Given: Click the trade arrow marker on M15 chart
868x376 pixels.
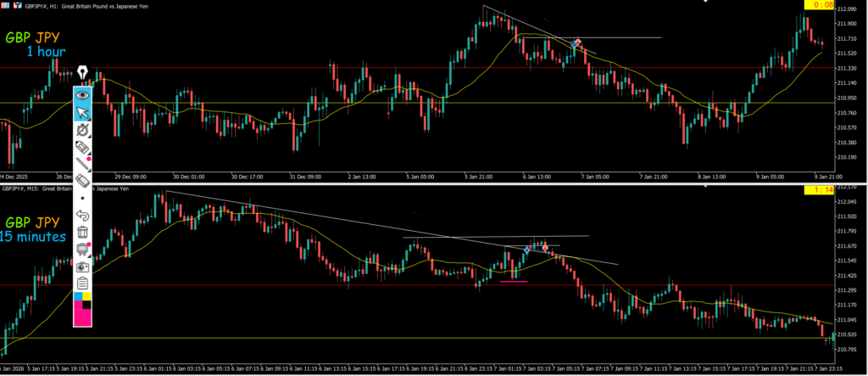Looking at the screenshot, I should tap(528, 250).
